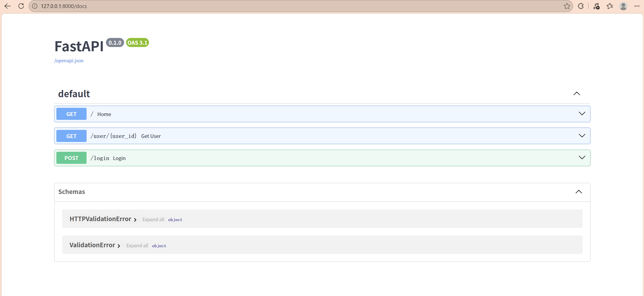Image resolution: width=644 pixels, height=296 pixels.
Task: Open the /openapi.json link
Action: [69, 61]
